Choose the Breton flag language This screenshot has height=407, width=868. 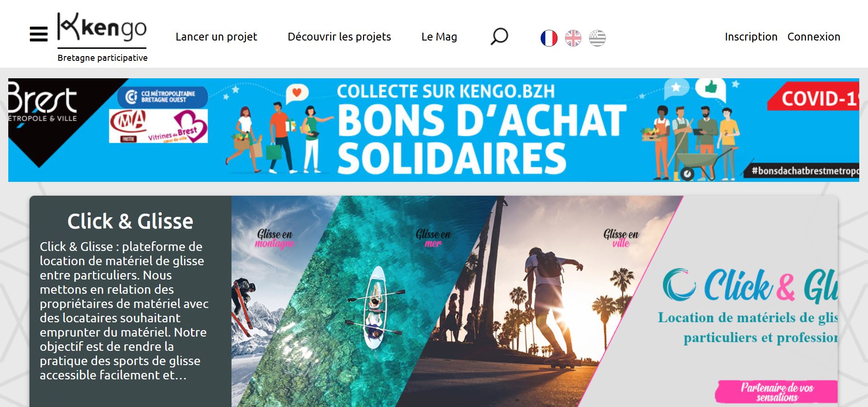pos(597,38)
